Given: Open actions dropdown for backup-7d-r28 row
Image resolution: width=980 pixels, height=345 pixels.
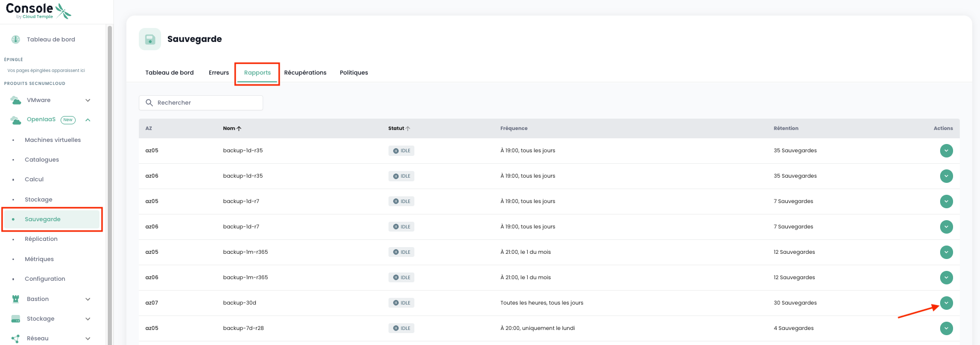Looking at the screenshot, I should pos(946,328).
